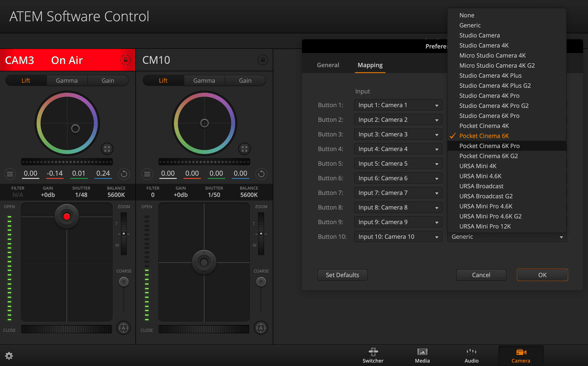The image size is (588, 366).
Task: Open Button 7 input dropdown
Action: (x=398, y=193)
